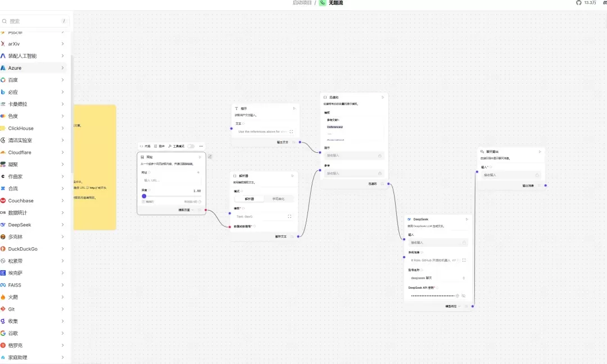Open the three-dots menu in node toolbar
This screenshot has height=364, width=607.
tap(201, 146)
